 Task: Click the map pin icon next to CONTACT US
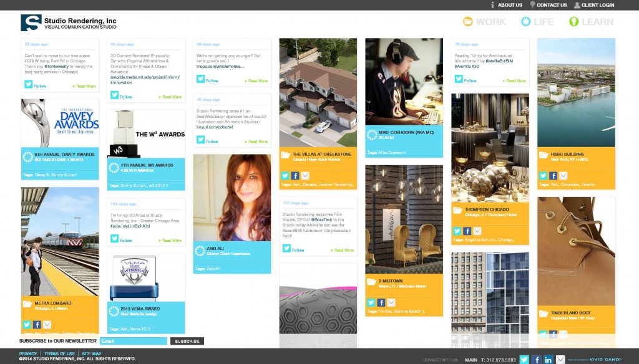pyautogui.click(x=532, y=5)
